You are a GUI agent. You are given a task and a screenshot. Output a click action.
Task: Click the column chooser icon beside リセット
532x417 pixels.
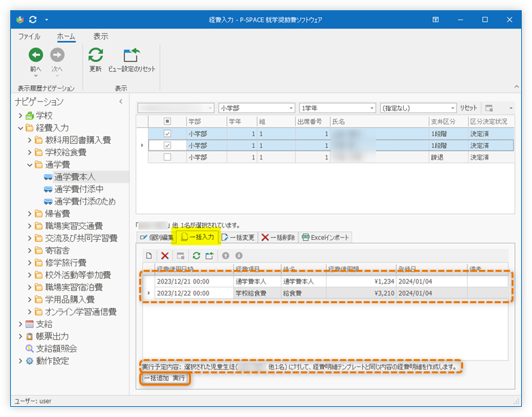[x=489, y=108]
